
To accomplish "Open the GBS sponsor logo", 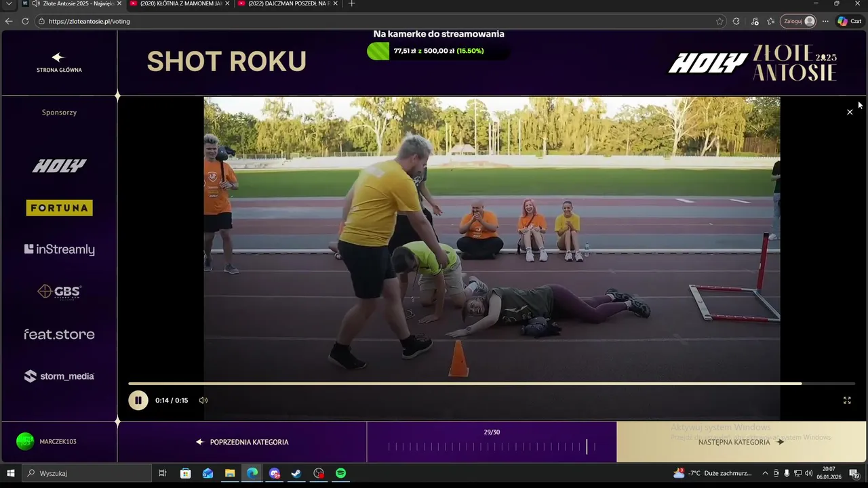I will [59, 291].
